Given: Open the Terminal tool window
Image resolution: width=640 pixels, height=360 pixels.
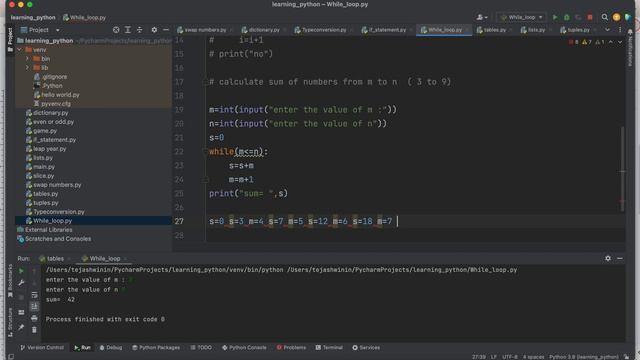Looking at the screenshot, I should pos(329,347).
